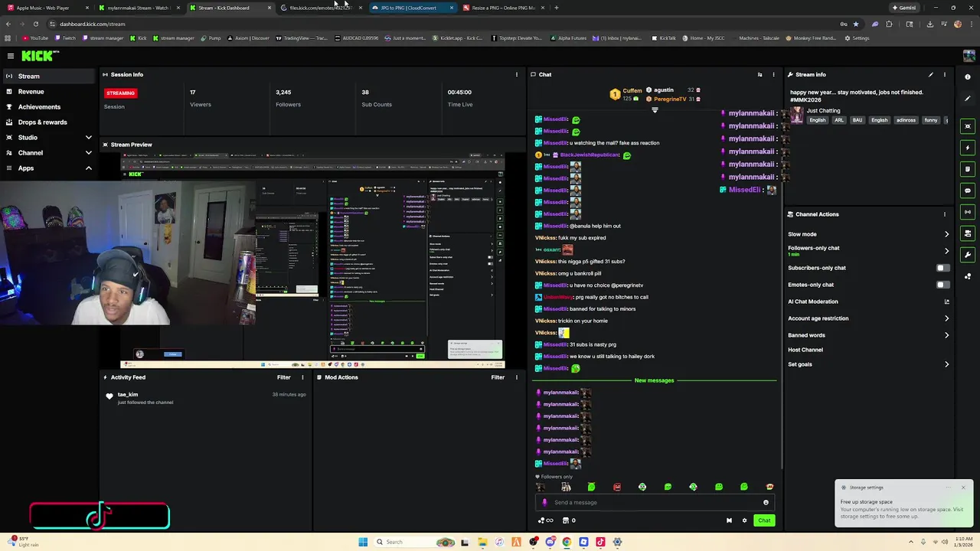Open the YouTube bookmark
The height and width of the screenshot is (551, 980).
click(x=35, y=38)
